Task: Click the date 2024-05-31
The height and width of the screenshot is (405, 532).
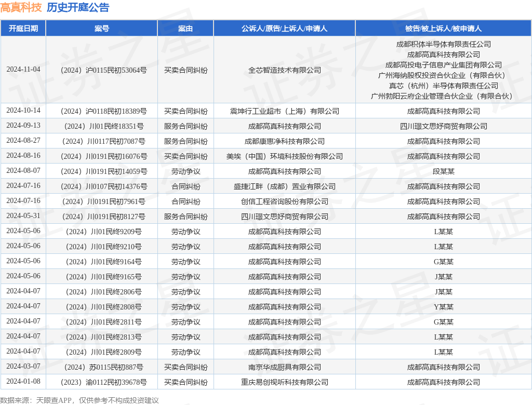Action: (23, 215)
